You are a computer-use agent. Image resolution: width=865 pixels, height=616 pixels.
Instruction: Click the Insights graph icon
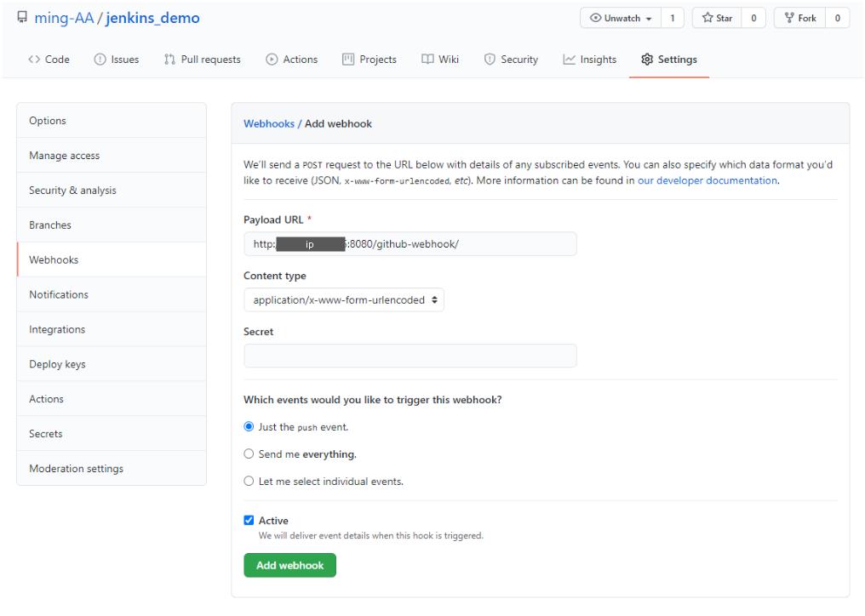point(569,59)
